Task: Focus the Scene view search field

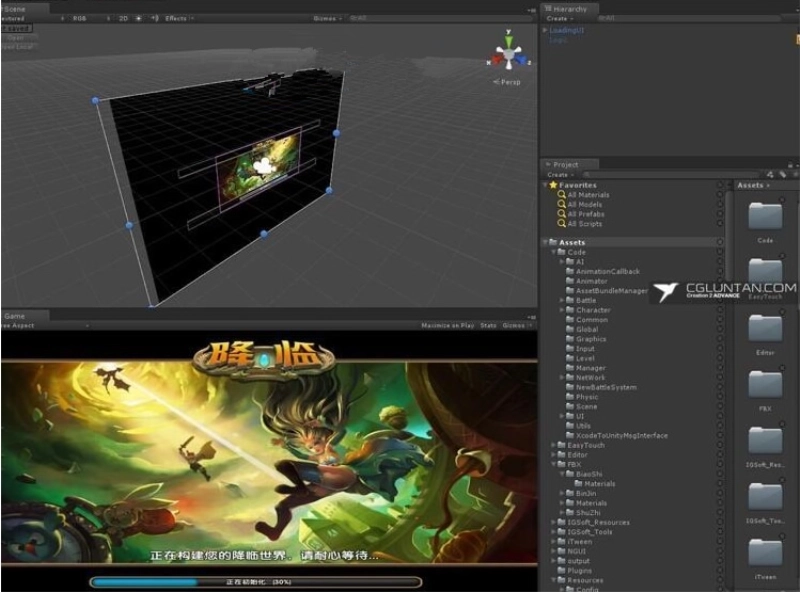Action: tap(440, 18)
